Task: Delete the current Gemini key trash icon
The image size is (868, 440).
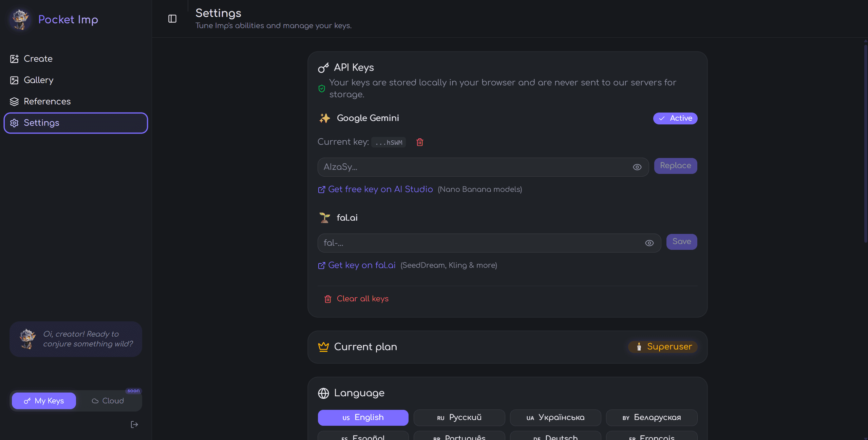Action: (x=420, y=142)
